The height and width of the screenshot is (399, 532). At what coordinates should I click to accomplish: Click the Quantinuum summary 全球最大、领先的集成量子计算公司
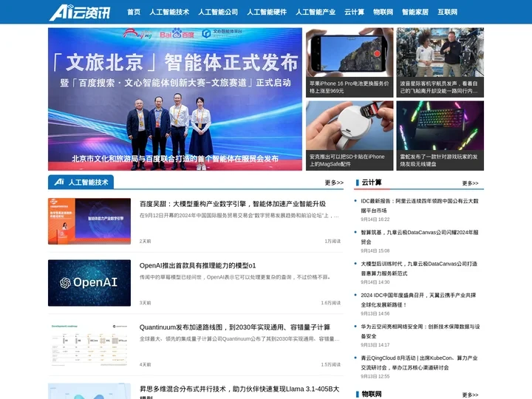(x=239, y=339)
